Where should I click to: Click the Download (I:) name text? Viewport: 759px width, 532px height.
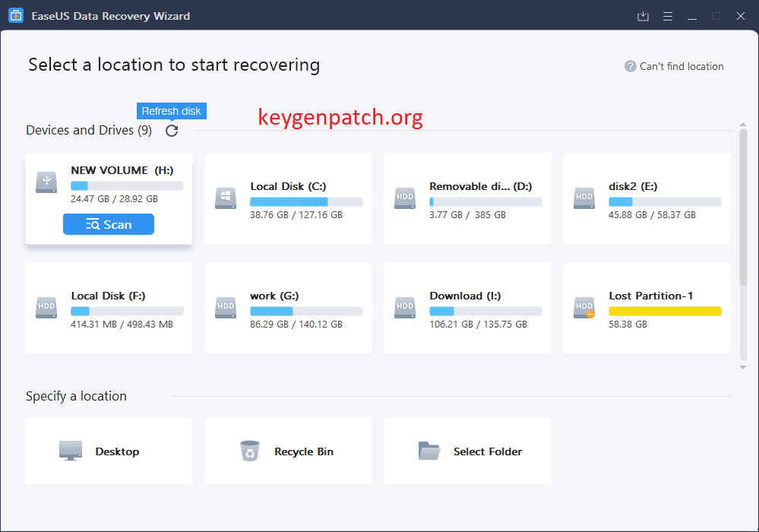coord(465,296)
